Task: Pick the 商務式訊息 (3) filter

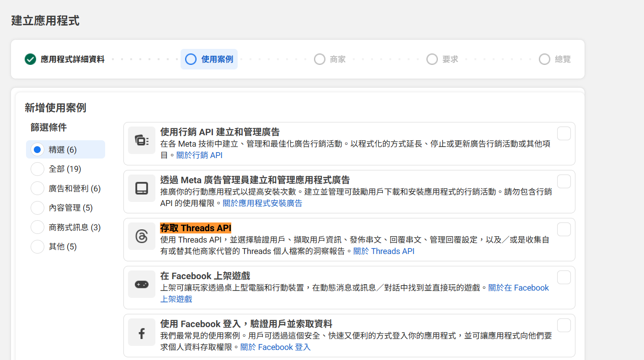Action: click(x=37, y=227)
